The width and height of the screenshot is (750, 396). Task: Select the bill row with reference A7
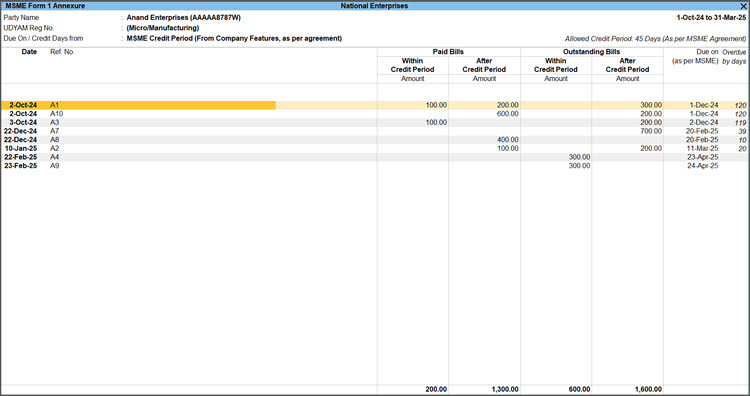tap(375, 131)
